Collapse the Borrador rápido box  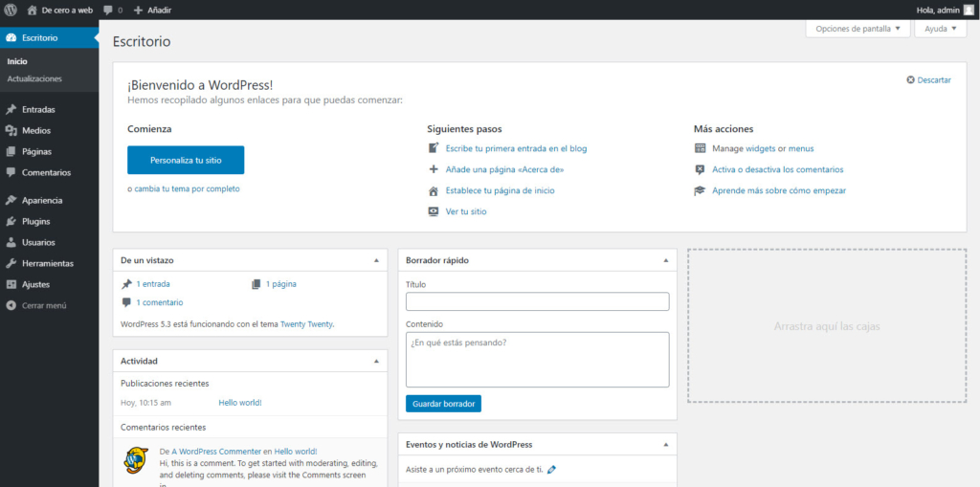pos(666,260)
